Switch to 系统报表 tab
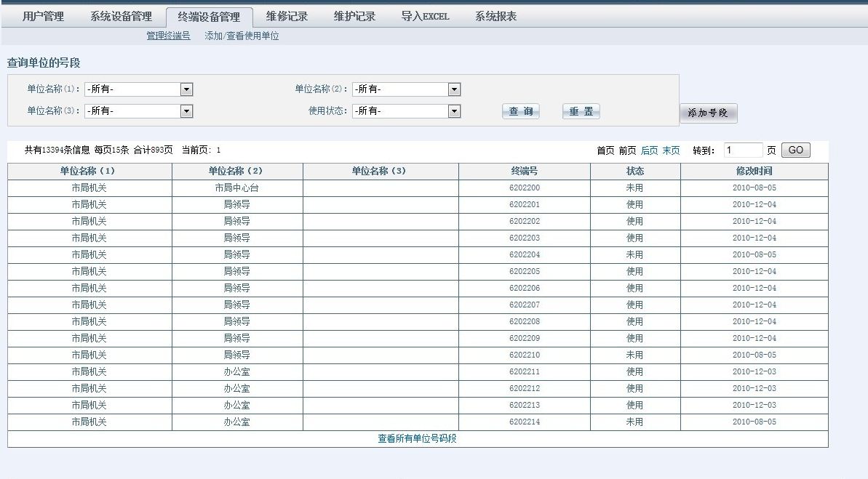The height and width of the screenshot is (479, 868). tap(495, 17)
